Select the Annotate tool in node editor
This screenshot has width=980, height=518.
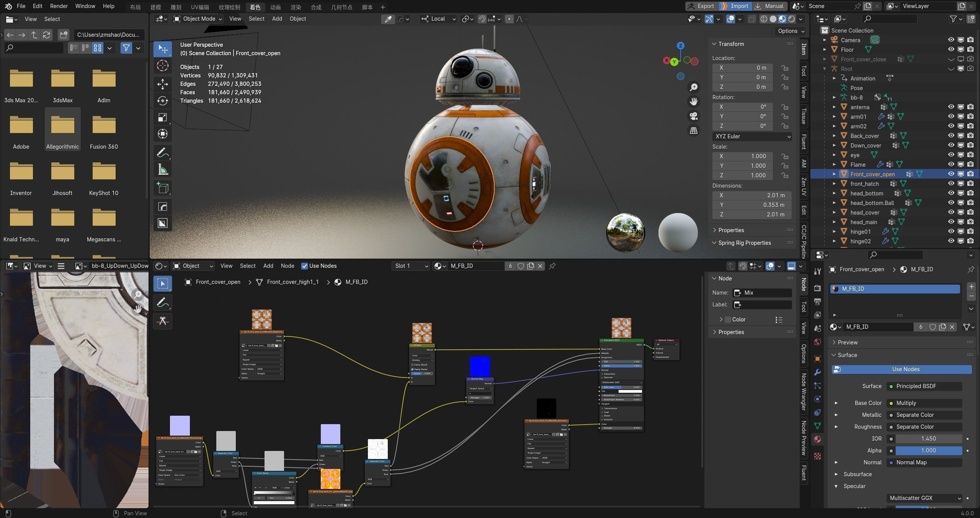[x=163, y=303]
